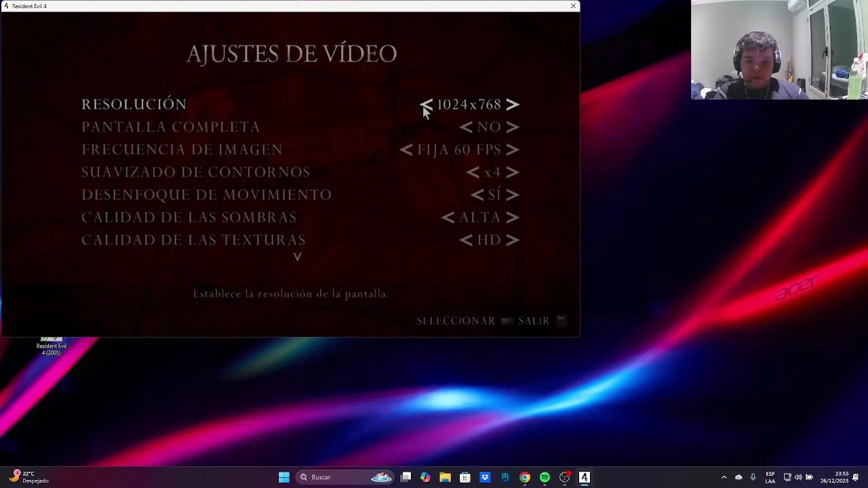
Task: Click left arrow for Calidad de las Sombras
Action: [448, 217]
